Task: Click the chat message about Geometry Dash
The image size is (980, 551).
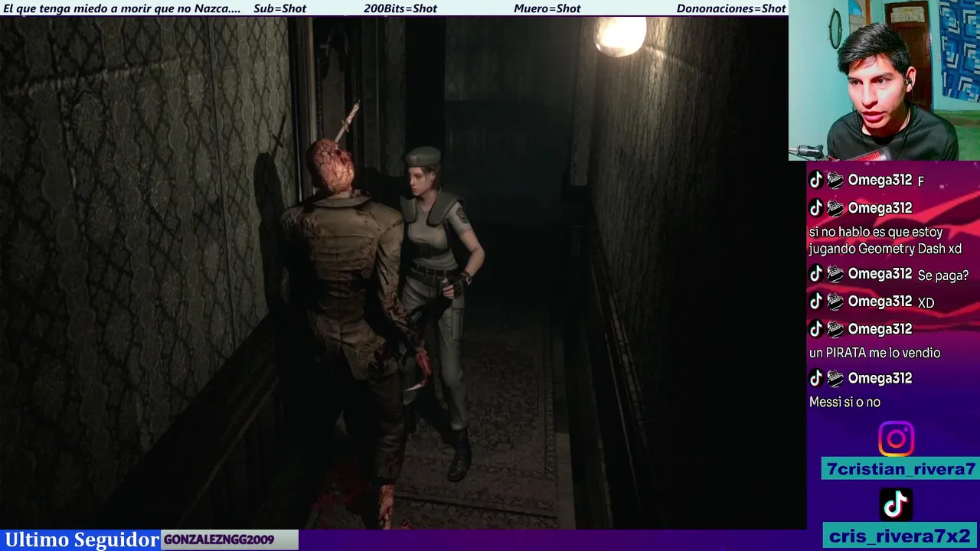Action: pos(885,240)
